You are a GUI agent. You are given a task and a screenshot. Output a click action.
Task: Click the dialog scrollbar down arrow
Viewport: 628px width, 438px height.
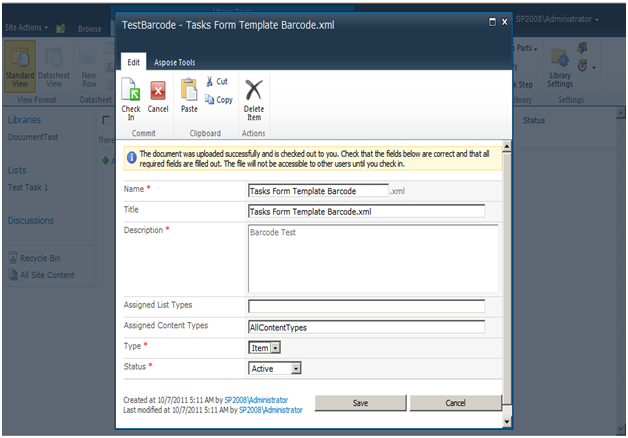coord(507,421)
